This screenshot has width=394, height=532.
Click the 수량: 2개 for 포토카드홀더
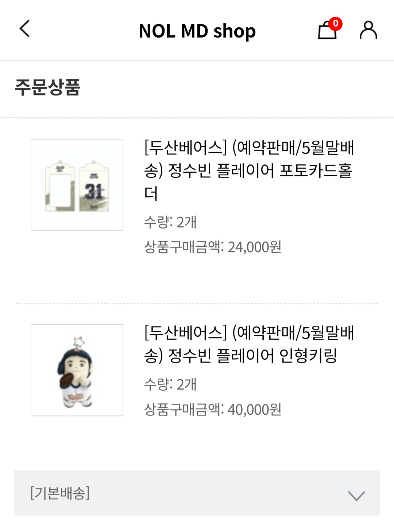click(x=170, y=222)
